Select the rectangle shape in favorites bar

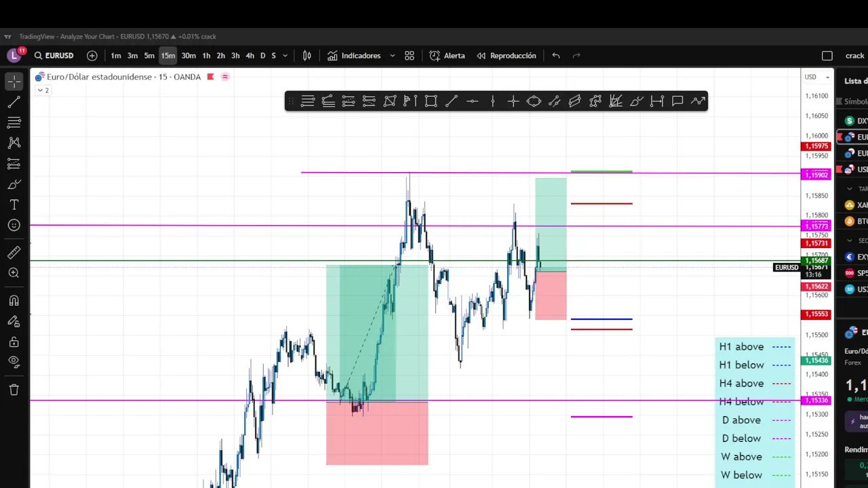(x=431, y=101)
